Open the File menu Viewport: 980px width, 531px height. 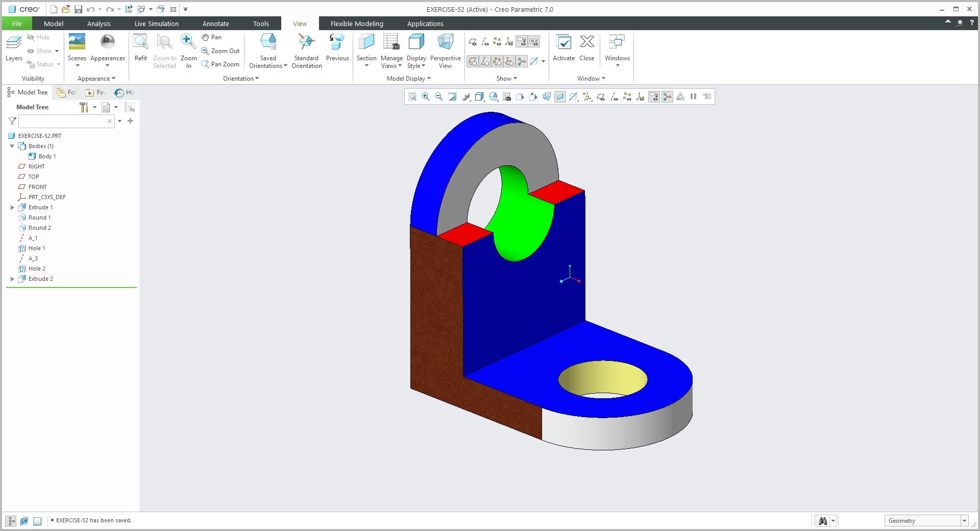coord(17,23)
